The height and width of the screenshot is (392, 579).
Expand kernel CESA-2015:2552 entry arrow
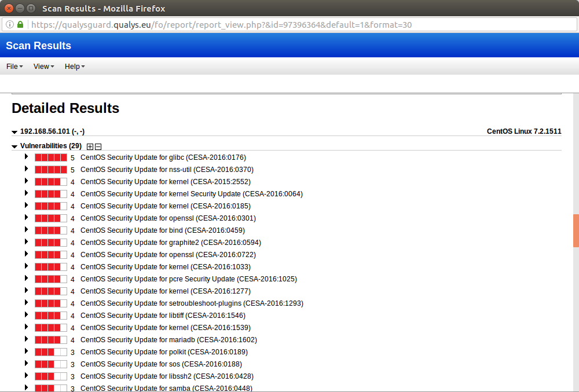pyautogui.click(x=26, y=181)
